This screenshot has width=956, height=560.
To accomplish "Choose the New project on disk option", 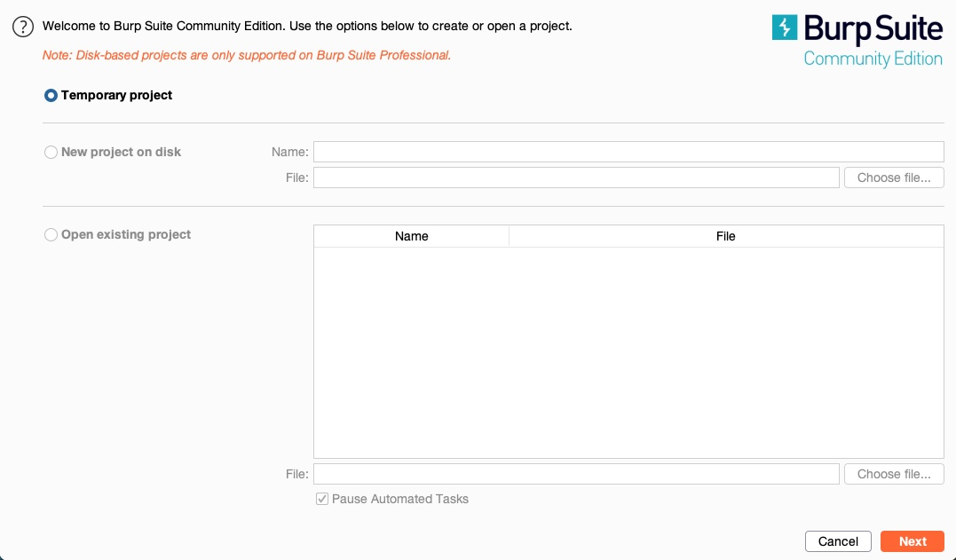I will point(51,153).
